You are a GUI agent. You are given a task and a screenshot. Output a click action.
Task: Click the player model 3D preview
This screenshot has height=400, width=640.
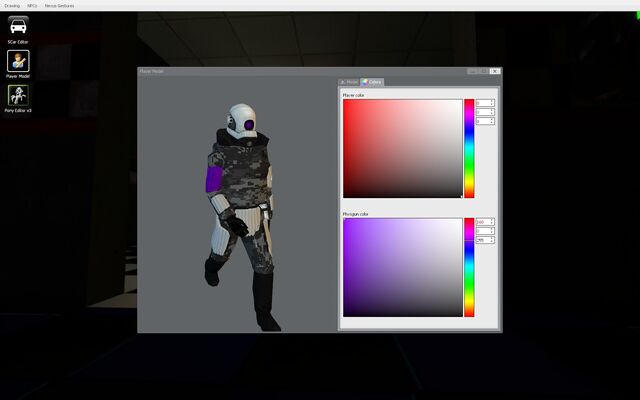coord(238,204)
